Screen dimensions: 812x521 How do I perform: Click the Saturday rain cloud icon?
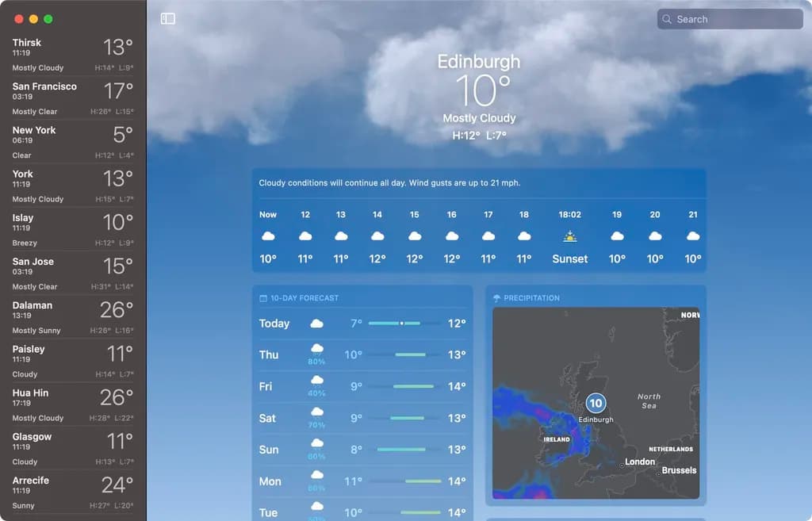tap(316, 413)
